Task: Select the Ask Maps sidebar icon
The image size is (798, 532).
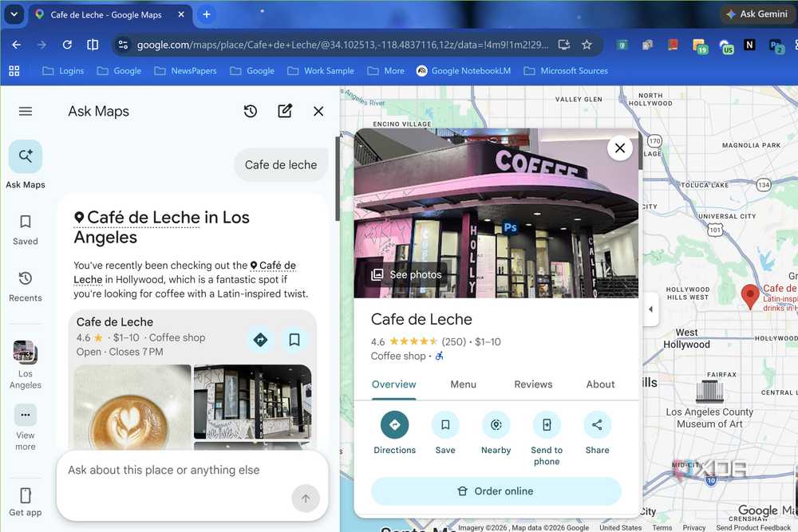Action: pyautogui.click(x=26, y=156)
